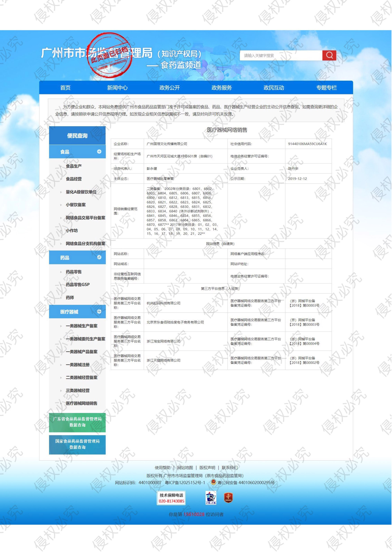Open the 首页 navigation tab
The image size is (392, 555).
[x=65, y=87]
